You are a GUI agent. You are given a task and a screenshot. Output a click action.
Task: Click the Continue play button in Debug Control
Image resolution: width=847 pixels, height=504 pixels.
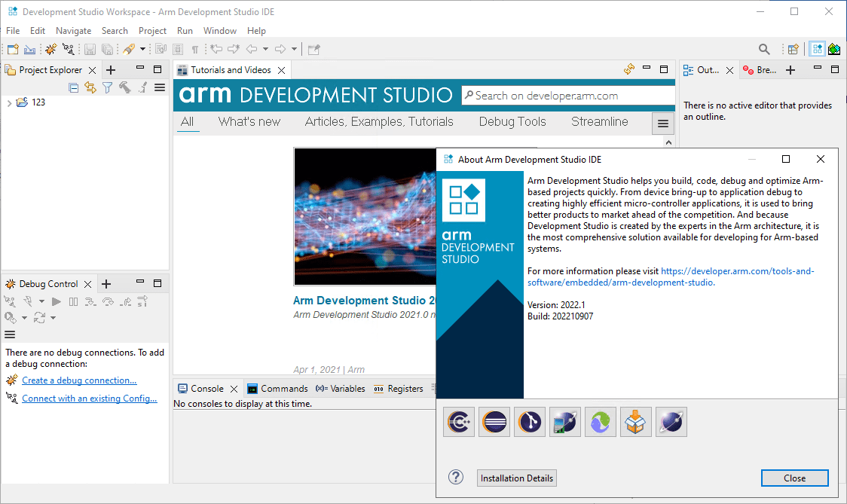(57, 302)
